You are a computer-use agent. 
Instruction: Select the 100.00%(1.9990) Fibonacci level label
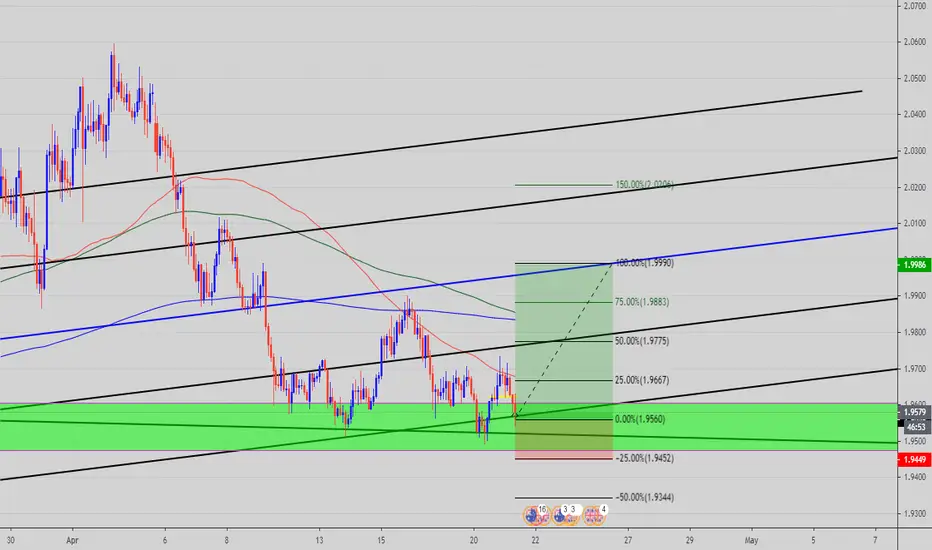pyautogui.click(x=644, y=263)
